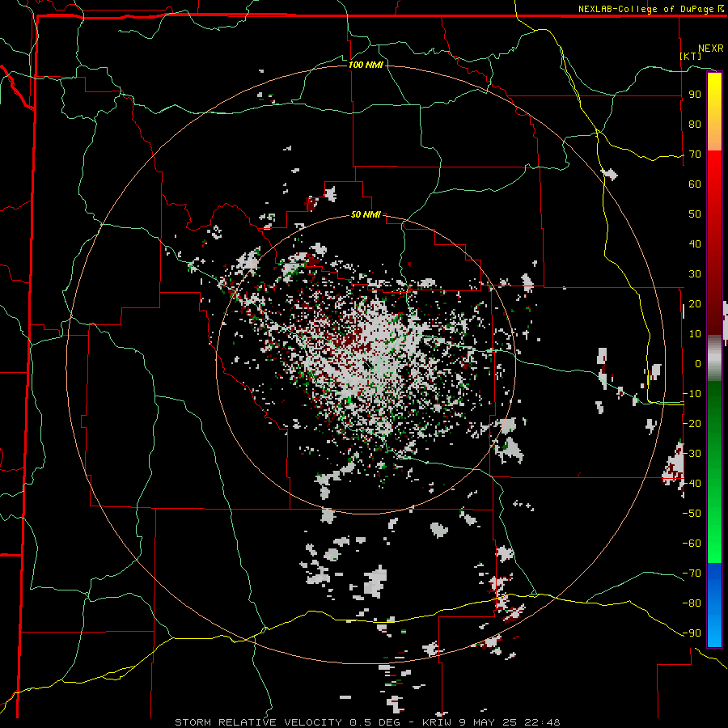Screen dimensions: 728x728
Task: Click the -60 value on velocity scale
Action: [692, 544]
